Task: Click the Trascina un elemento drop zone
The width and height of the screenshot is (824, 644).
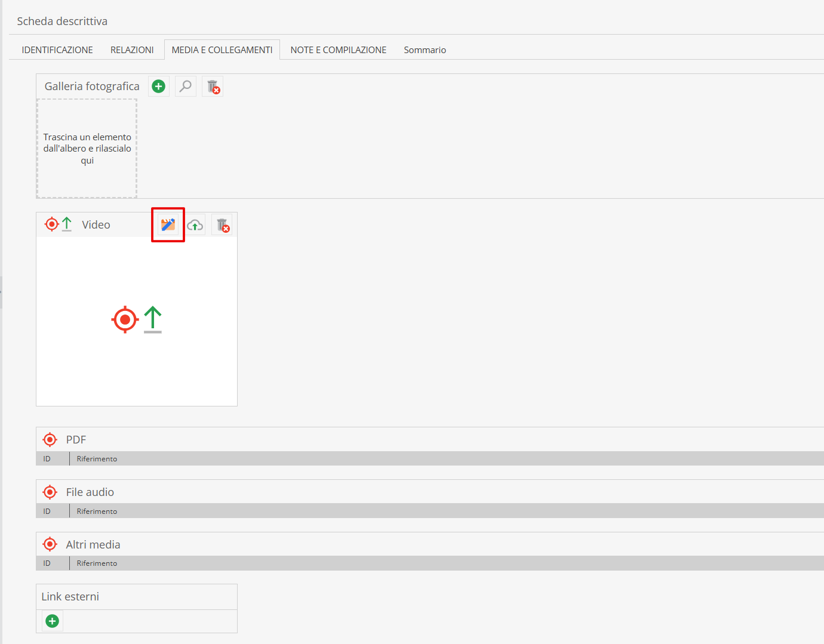Action: (x=87, y=149)
